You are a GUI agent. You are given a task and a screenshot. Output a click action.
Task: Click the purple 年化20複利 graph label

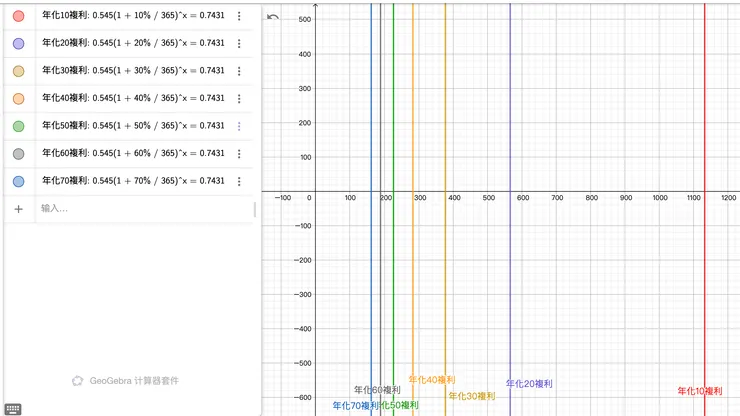click(529, 384)
